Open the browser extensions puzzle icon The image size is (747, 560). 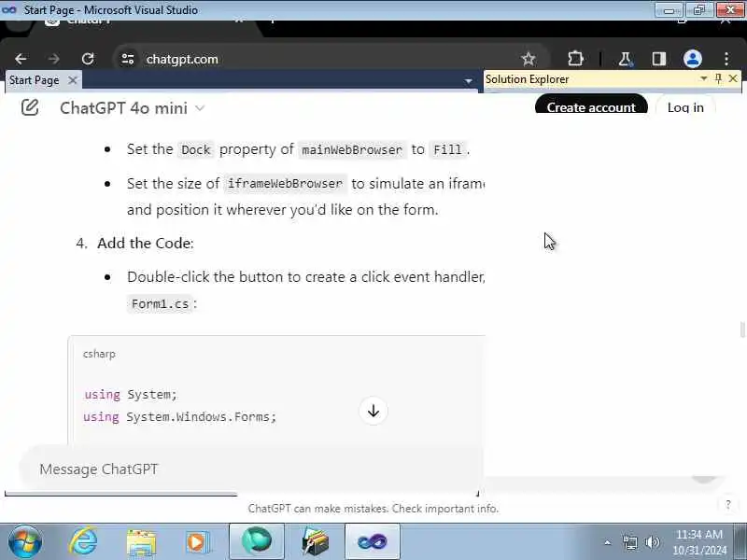(x=575, y=59)
